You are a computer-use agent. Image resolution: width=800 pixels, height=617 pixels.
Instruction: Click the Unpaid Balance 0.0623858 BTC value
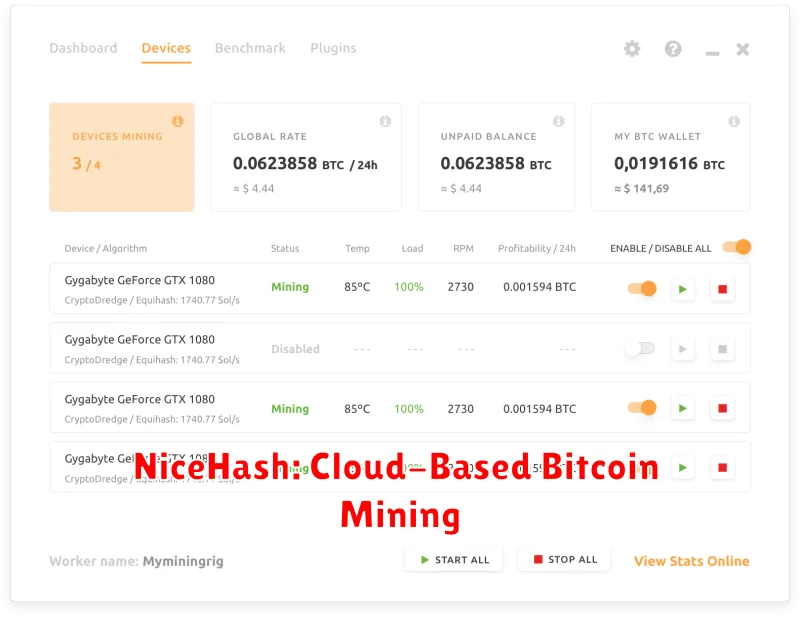pos(496,164)
